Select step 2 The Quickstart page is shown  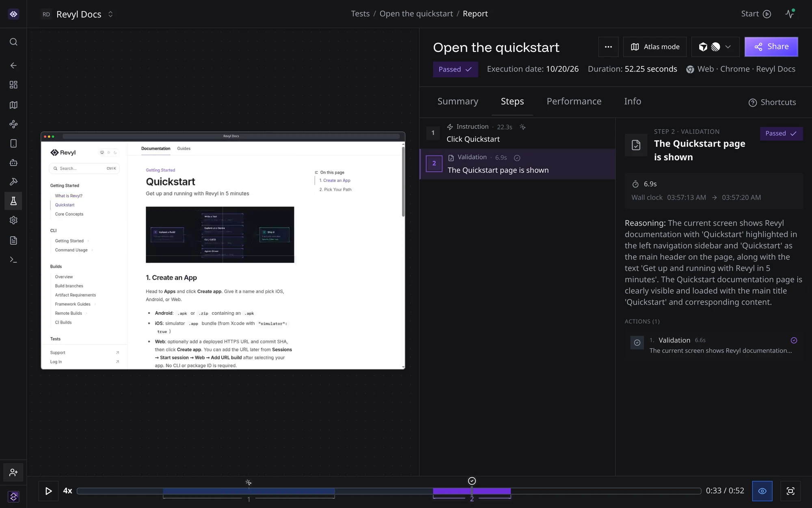tap(517, 164)
